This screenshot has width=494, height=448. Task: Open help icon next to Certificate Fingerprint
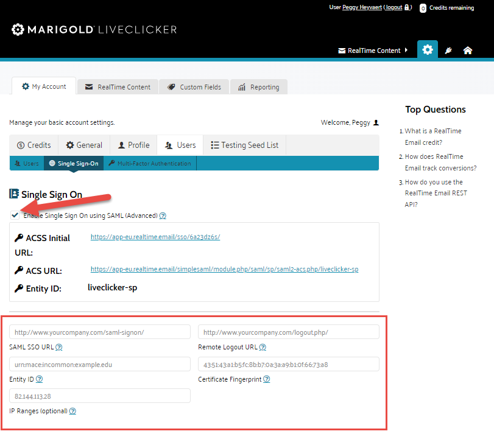(267, 379)
